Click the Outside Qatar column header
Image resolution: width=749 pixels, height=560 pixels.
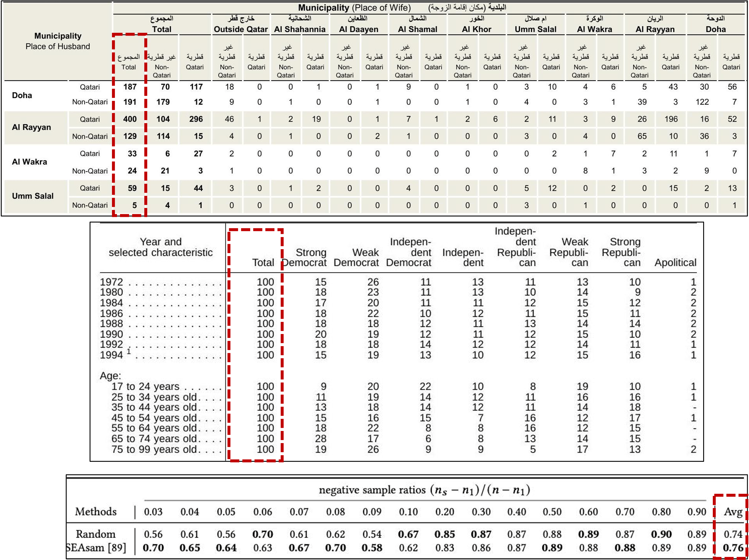(240, 29)
